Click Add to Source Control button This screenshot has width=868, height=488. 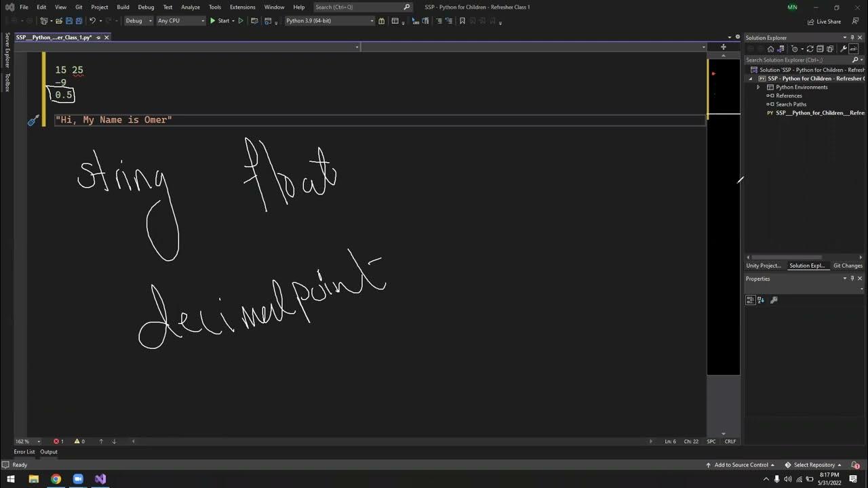click(741, 465)
